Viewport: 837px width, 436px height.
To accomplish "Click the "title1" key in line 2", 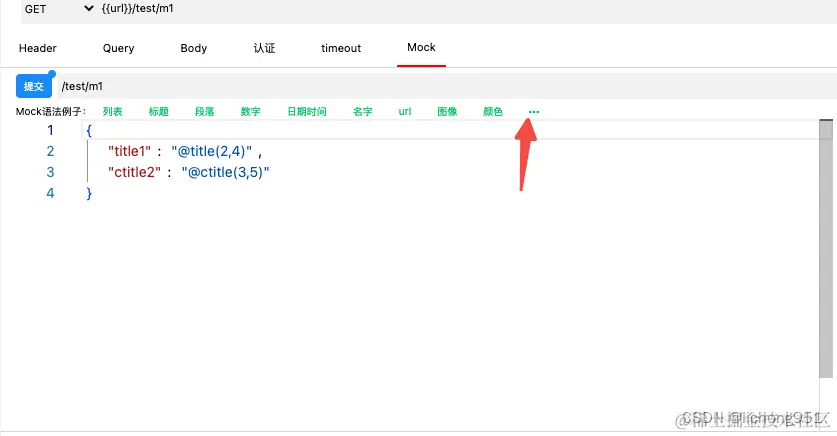I will pyautogui.click(x=130, y=151).
